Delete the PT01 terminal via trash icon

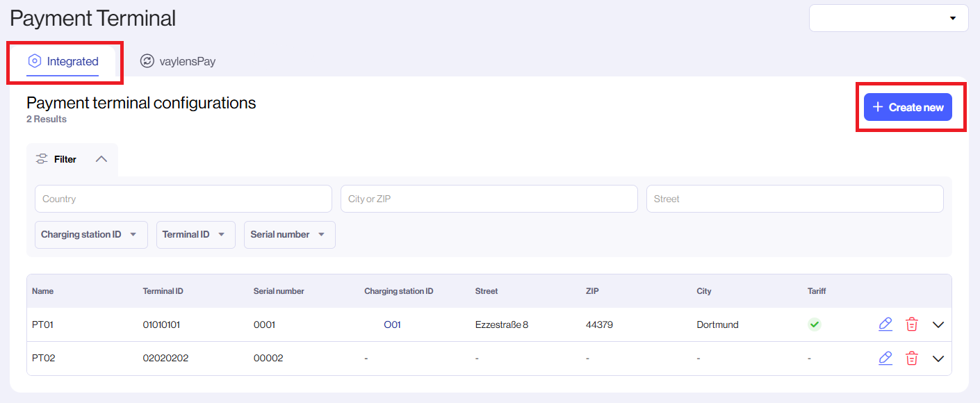912,324
